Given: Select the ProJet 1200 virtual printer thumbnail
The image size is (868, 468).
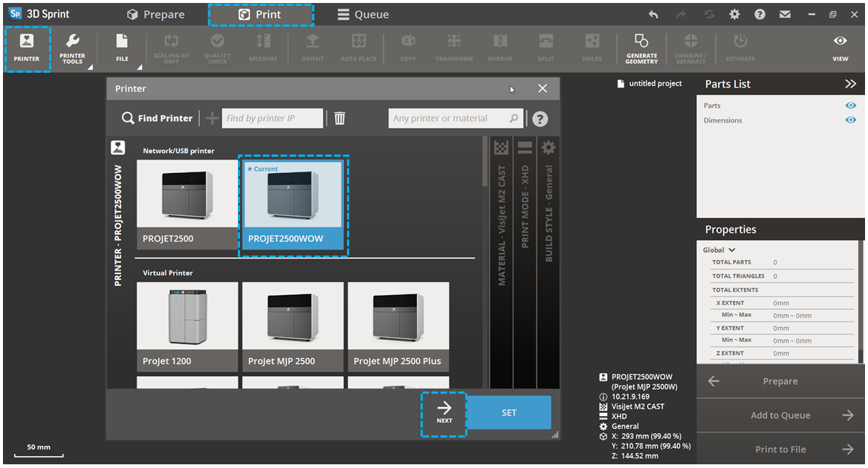Looking at the screenshot, I should [187, 326].
